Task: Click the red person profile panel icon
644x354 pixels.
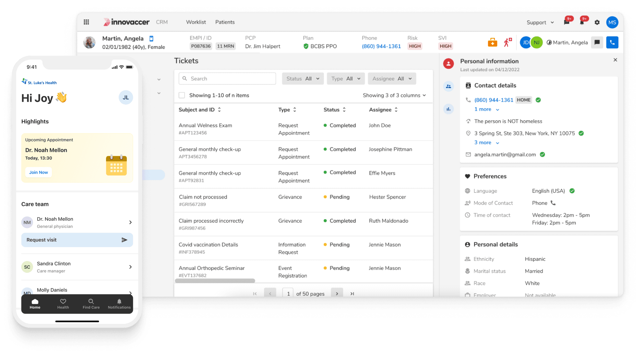Action: (448, 63)
